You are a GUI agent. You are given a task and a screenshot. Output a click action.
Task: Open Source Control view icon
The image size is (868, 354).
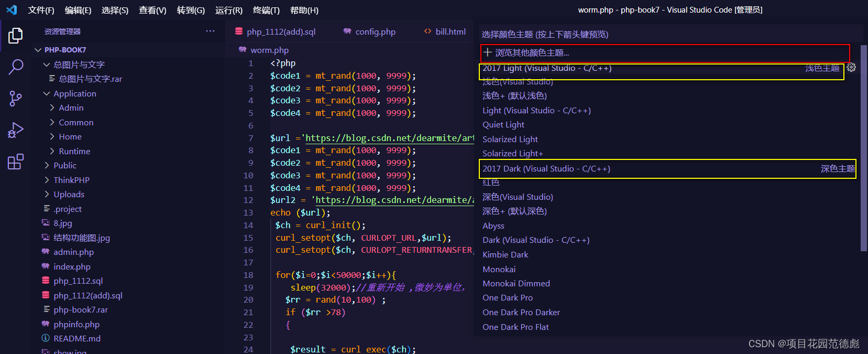[16, 99]
